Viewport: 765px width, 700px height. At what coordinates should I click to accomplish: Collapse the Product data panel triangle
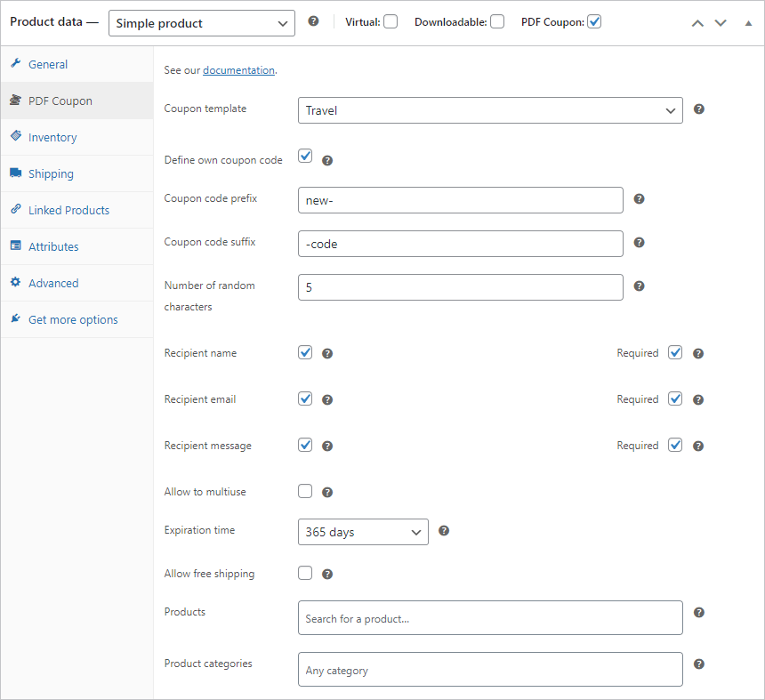pyautogui.click(x=748, y=23)
